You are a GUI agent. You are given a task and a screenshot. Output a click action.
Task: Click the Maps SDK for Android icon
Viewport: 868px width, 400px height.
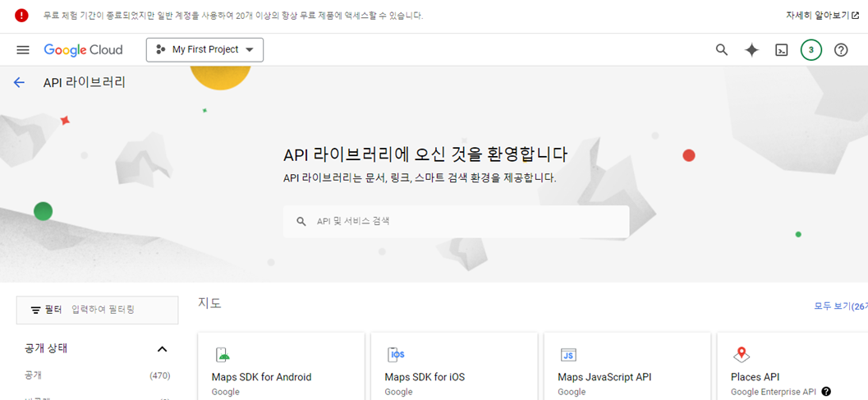(x=223, y=355)
